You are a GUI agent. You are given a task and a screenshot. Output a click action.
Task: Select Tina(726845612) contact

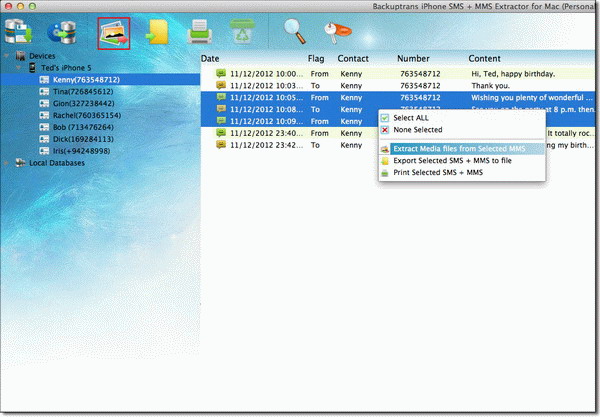pyautogui.click(x=83, y=91)
